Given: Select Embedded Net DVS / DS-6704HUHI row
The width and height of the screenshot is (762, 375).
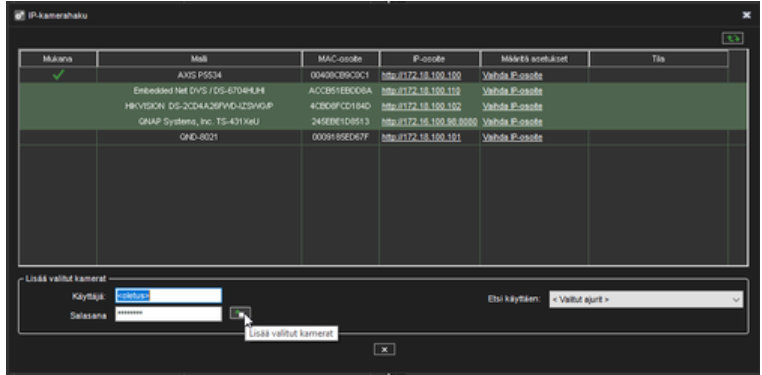Looking at the screenshot, I should click(x=383, y=91).
